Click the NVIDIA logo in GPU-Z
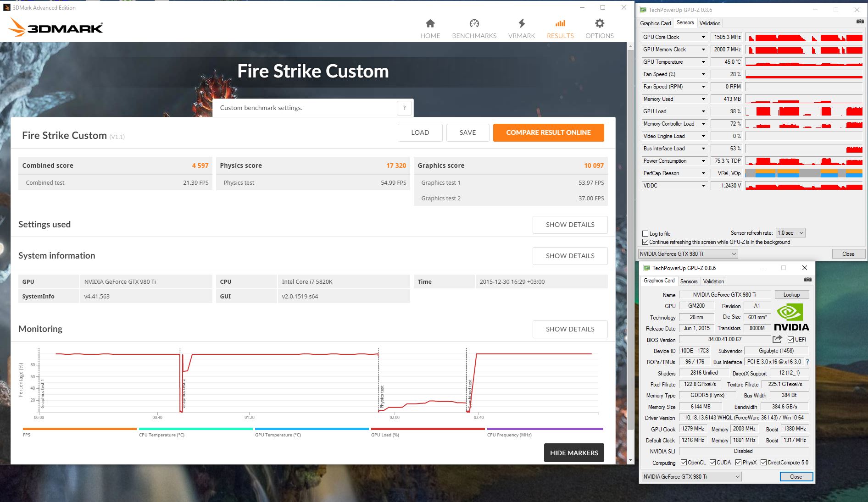This screenshot has width=868, height=502. [x=791, y=317]
